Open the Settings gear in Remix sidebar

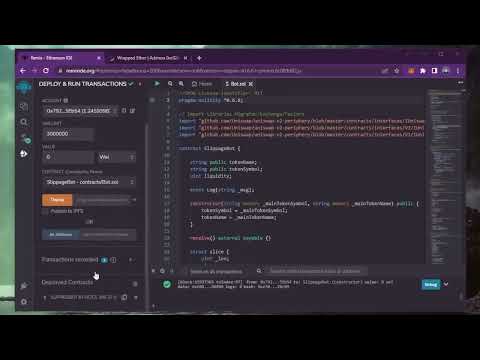point(24,301)
